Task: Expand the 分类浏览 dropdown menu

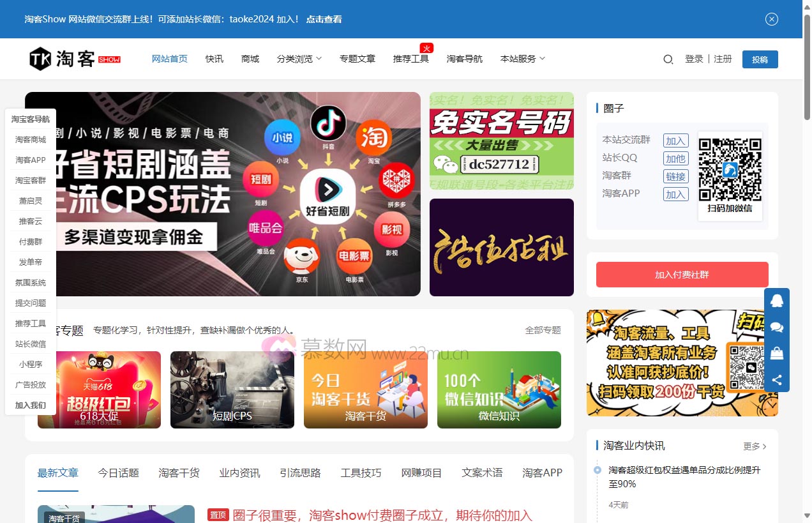Action: coord(299,59)
